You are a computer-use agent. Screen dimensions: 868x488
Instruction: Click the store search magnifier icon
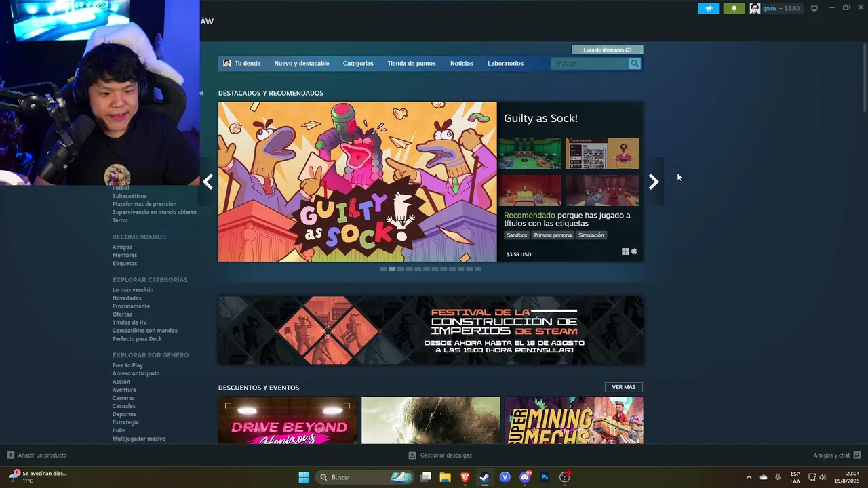(635, 64)
